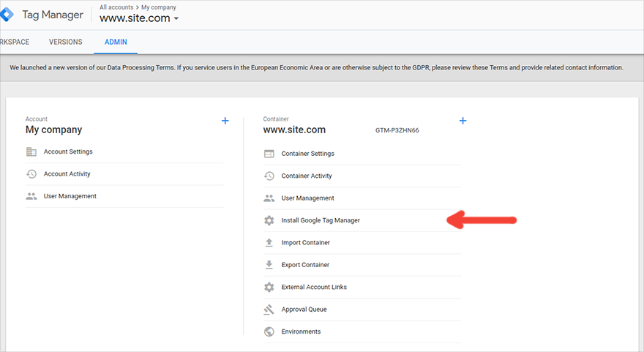Add a new account with plus icon
The height and width of the screenshot is (352, 644).
225,121
